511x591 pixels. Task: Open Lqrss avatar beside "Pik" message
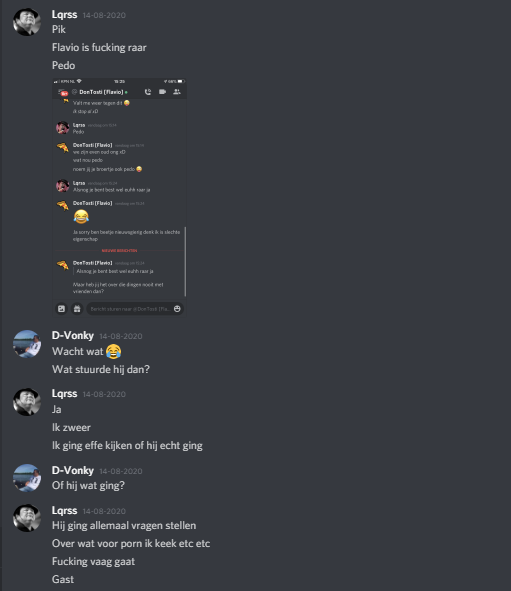[27, 22]
